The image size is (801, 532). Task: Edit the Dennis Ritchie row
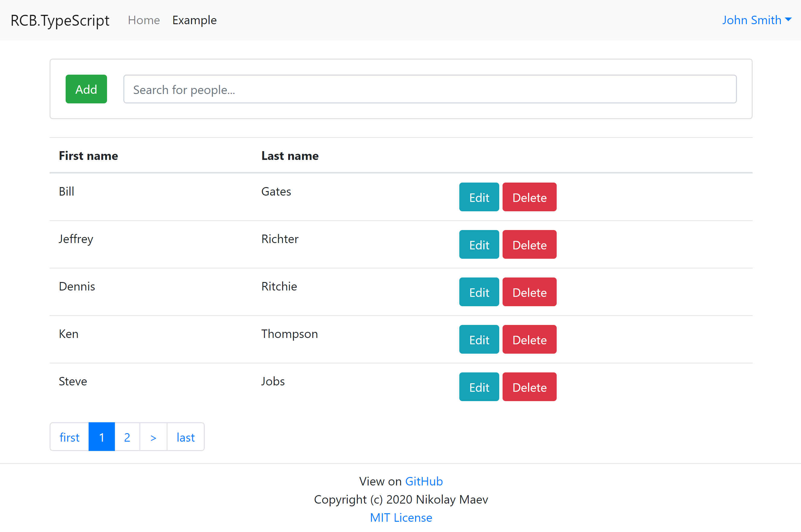pos(479,292)
